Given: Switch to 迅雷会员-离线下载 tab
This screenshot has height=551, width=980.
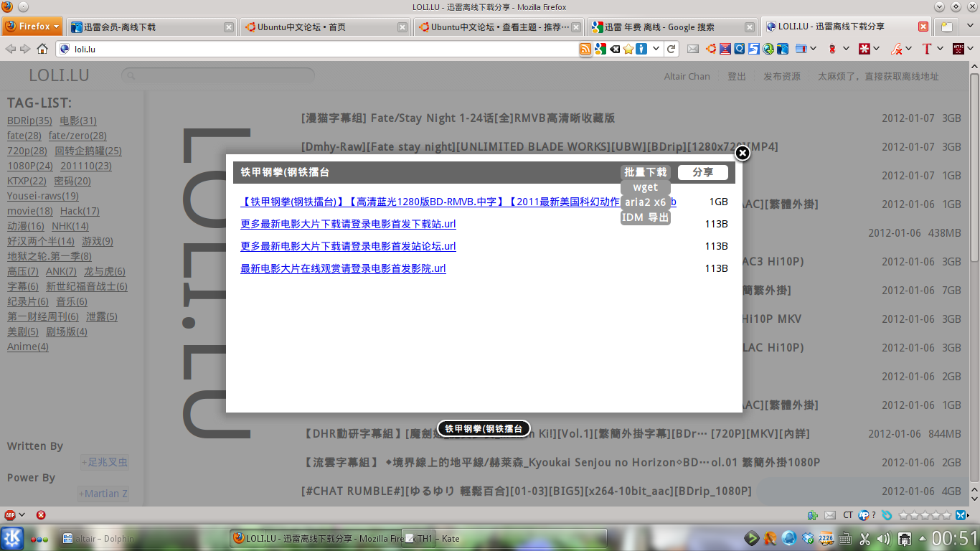Looking at the screenshot, I should [x=152, y=27].
